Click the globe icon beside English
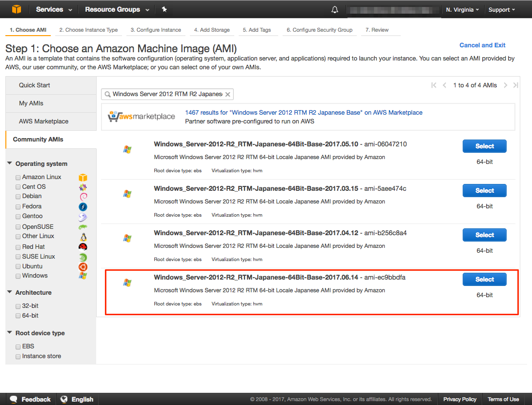This screenshot has width=532, height=405. (64, 399)
